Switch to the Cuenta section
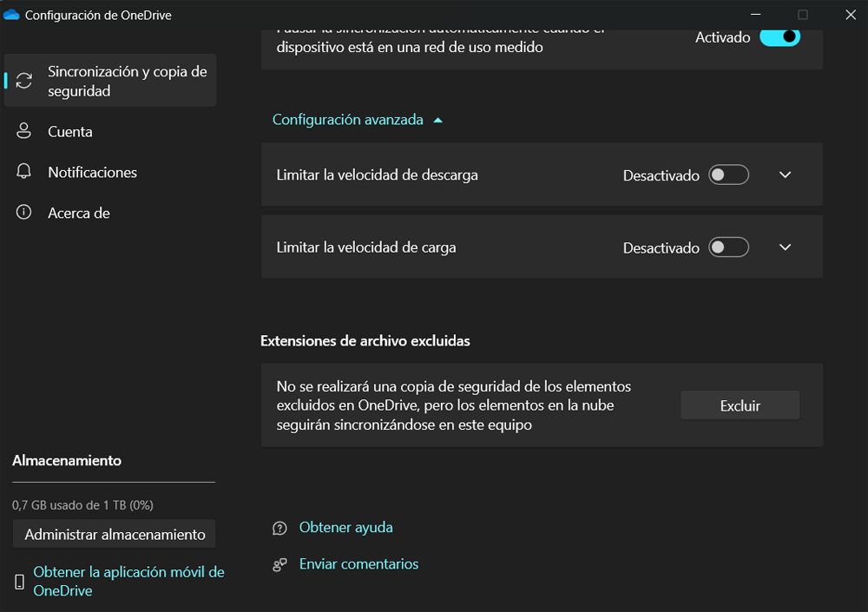The height and width of the screenshot is (612, 868). (69, 131)
